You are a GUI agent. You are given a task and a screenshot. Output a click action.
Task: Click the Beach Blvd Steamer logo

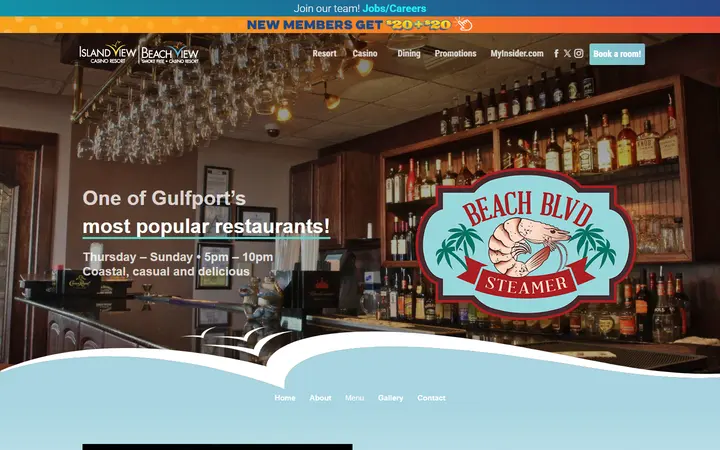coord(525,243)
